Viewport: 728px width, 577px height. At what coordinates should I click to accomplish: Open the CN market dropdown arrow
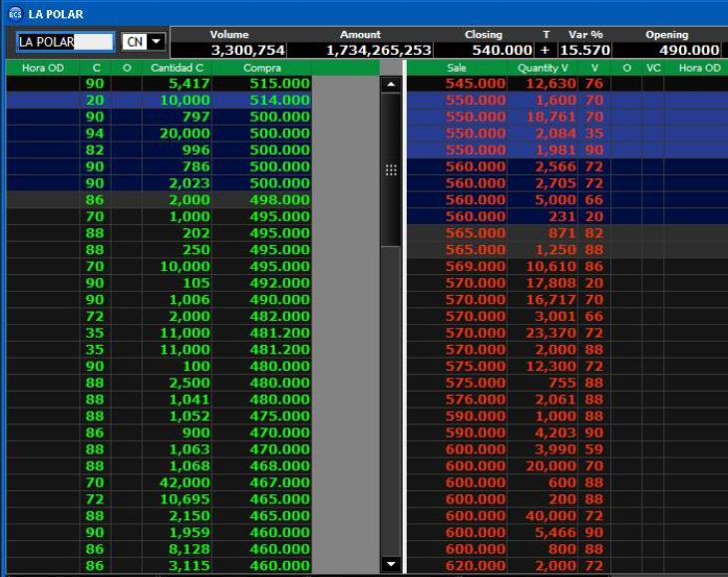pos(157,41)
